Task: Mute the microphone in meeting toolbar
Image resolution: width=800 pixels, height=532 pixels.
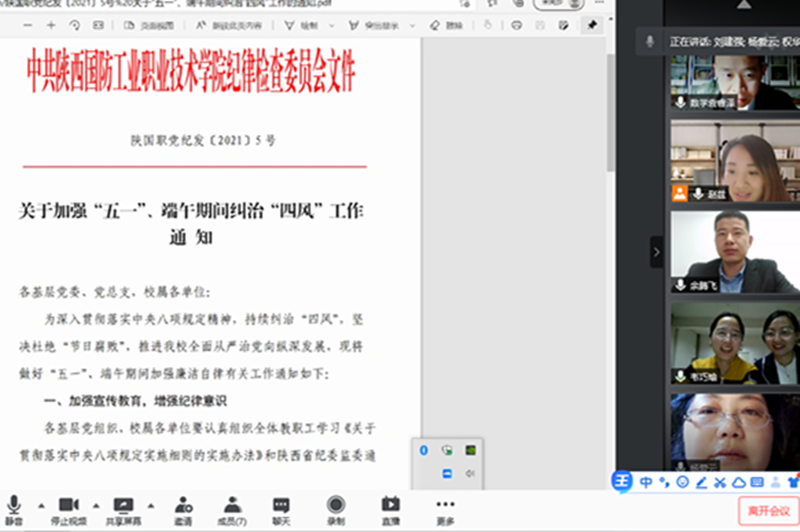Action: click(14, 507)
